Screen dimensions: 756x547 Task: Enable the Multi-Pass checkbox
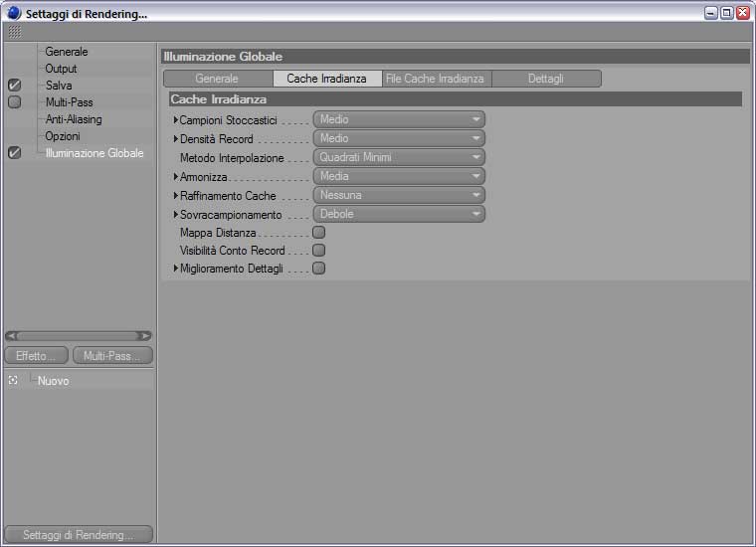pyautogui.click(x=15, y=102)
